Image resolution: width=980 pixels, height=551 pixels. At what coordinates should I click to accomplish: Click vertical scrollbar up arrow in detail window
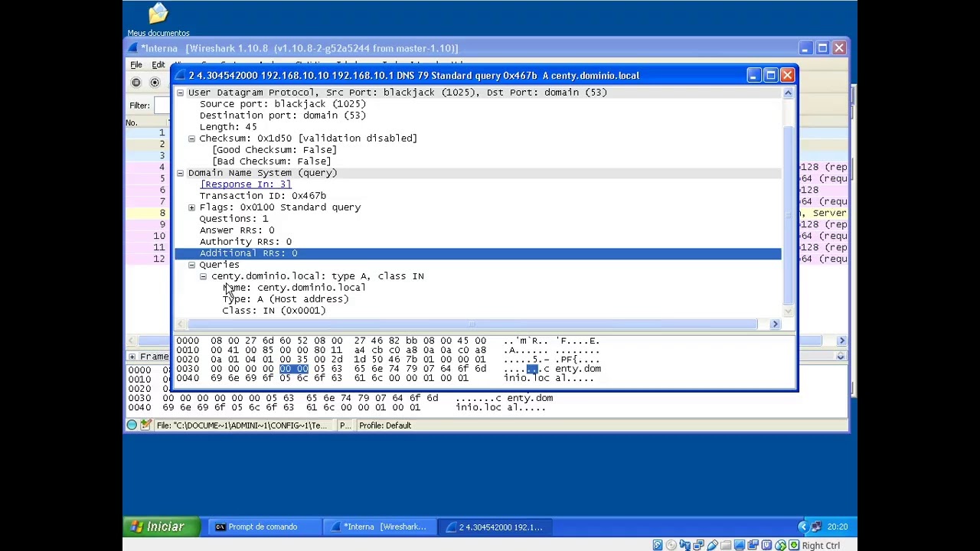(x=788, y=93)
